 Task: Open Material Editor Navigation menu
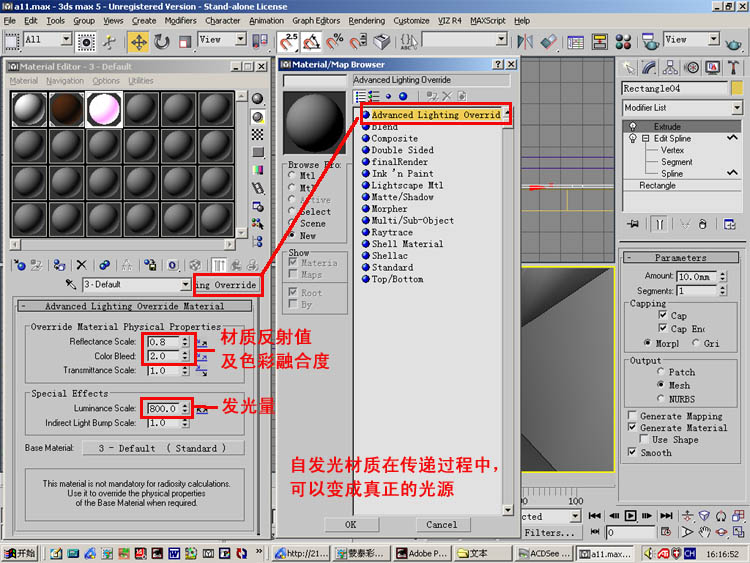tap(65, 81)
